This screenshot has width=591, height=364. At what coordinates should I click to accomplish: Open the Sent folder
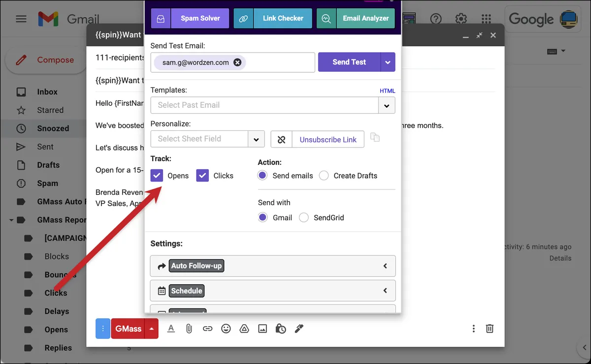click(45, 147)
